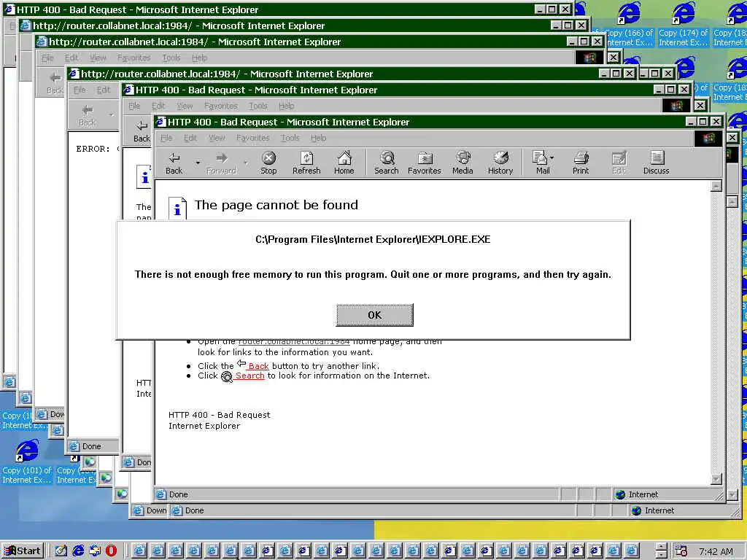747x560 pixels.
Task: Open View menu in frontmost IE window
Action: click(x=217, y=138)
